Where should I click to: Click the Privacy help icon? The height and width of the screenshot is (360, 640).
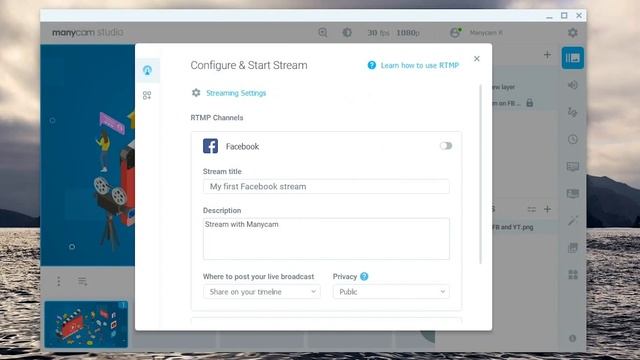[x=364, y=277]
